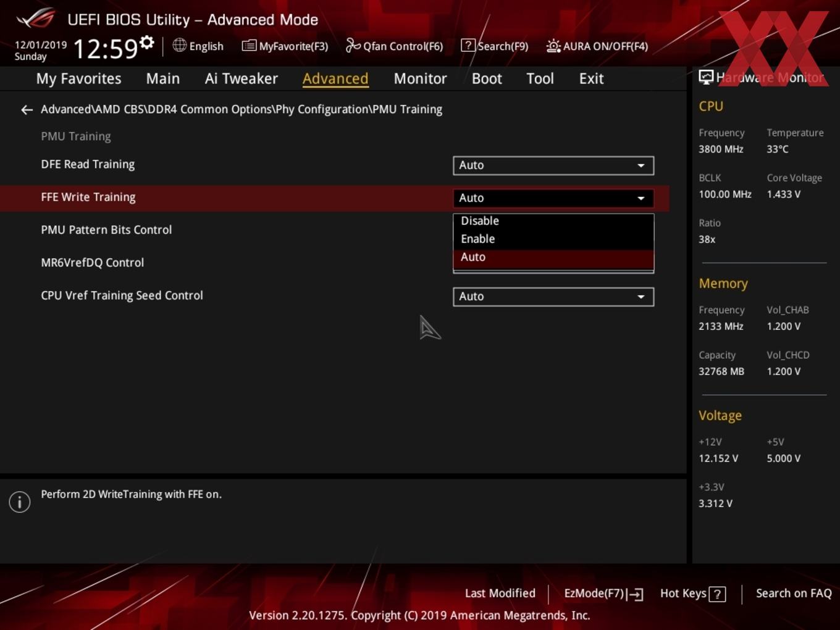The height and width of the screenshot is (630, 840).
Task: Go back using the left arrow
Action: coord(27,110)
